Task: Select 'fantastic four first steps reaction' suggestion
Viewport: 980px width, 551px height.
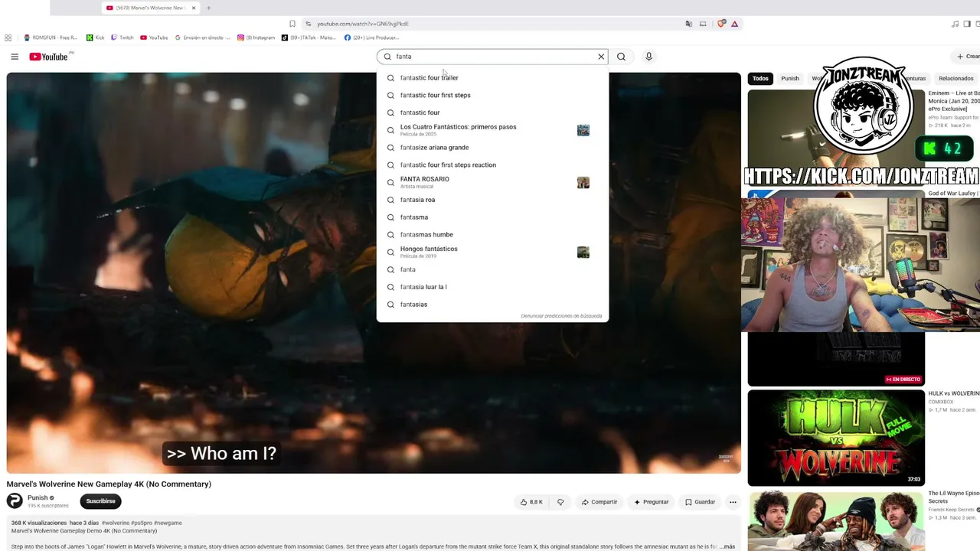Action: [492, 165]
